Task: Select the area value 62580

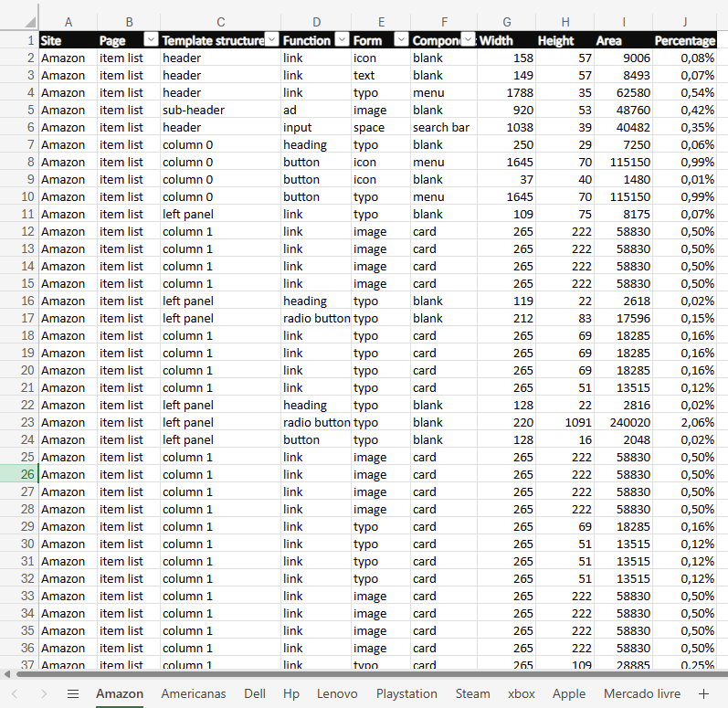Action: [x=624, y=92]
